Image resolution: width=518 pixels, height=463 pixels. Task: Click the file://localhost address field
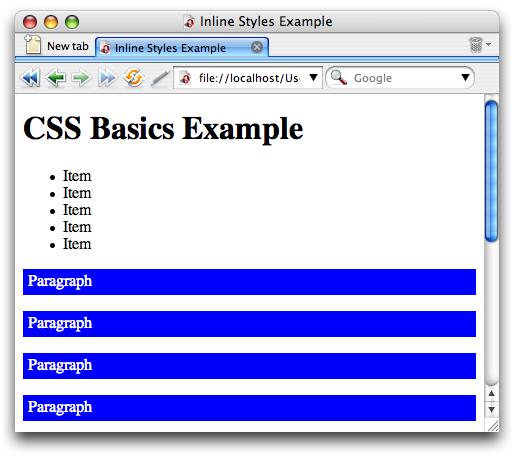[248, 78]
